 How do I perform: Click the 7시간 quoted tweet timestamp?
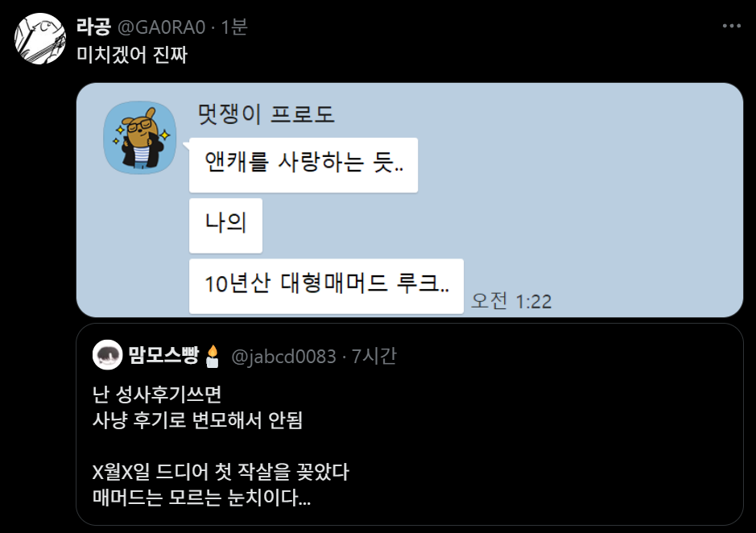tap(374, 356)
